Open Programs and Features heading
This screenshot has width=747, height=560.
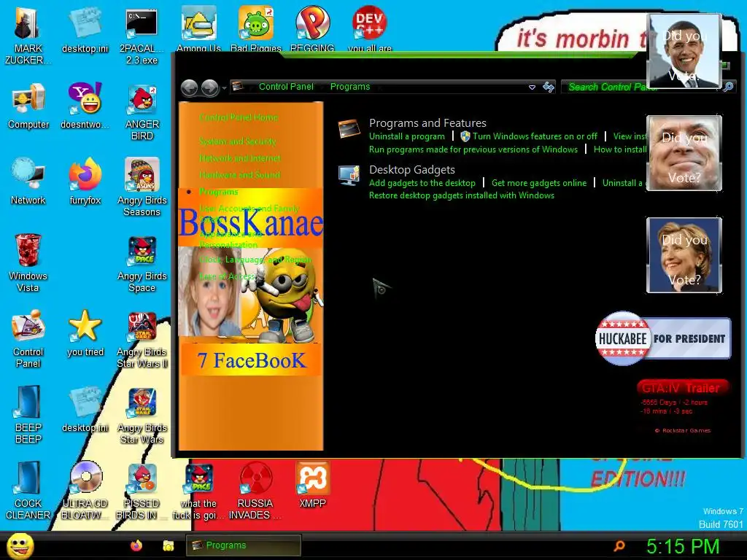coord(427,122)
